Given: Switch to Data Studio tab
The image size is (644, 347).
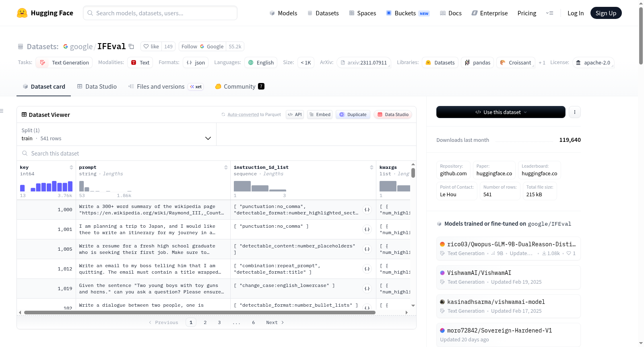Looking at the screenshot, I should pos(97,87).
